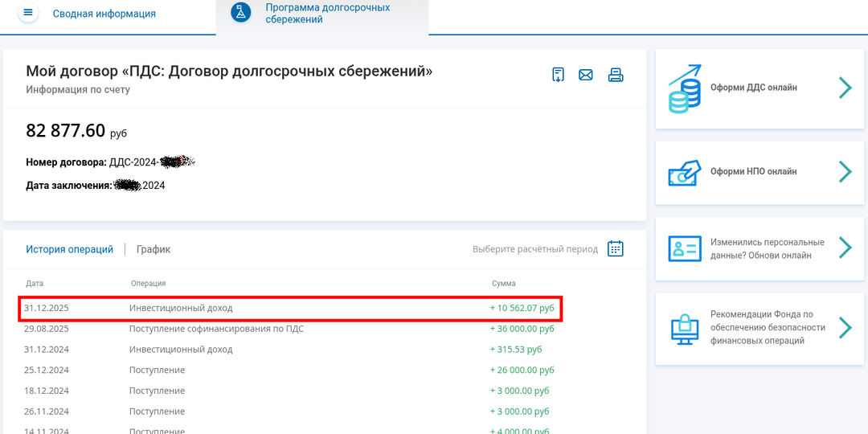
Task: Switch to История операций tab
Action: pos(70,250)
